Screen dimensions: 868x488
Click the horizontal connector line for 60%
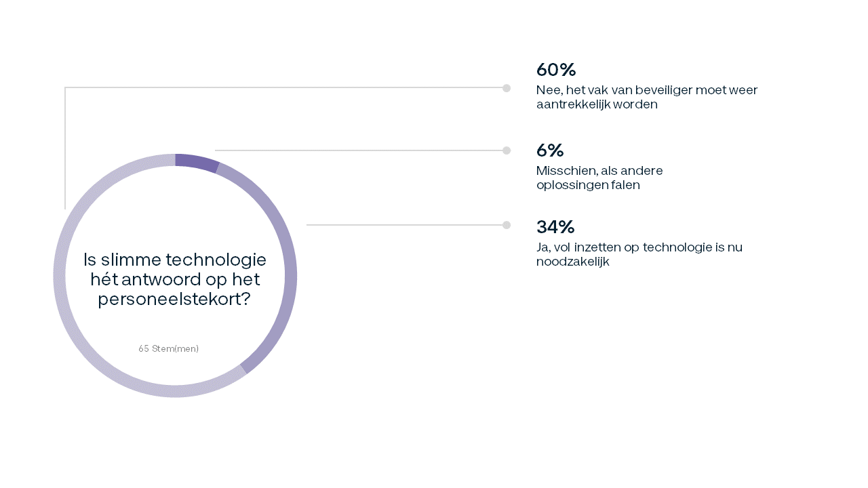click(283, 87)
